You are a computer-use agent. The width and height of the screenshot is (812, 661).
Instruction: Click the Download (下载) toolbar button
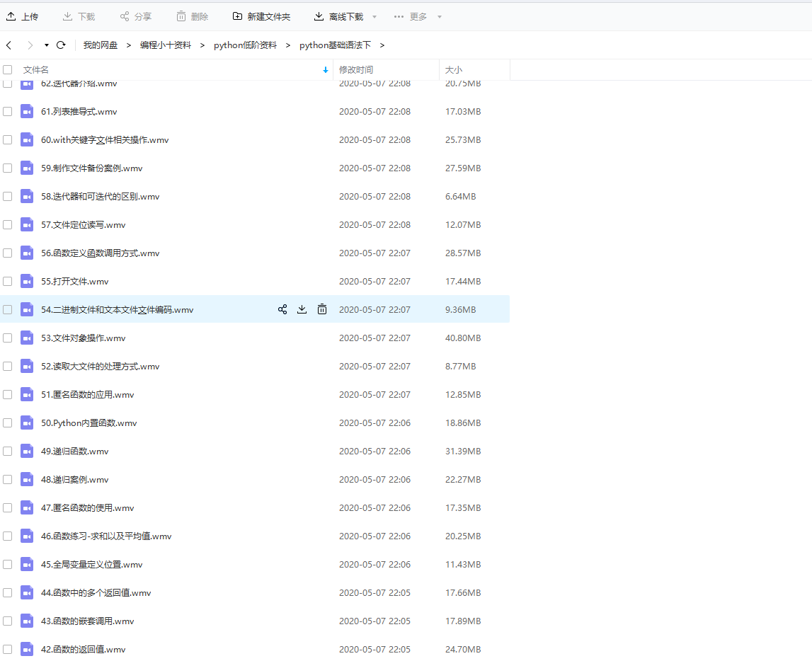pos(79,16)
